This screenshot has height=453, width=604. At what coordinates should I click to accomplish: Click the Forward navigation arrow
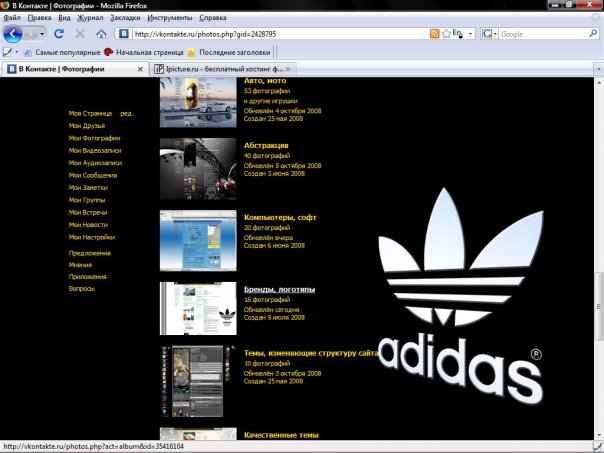(30, 34)
